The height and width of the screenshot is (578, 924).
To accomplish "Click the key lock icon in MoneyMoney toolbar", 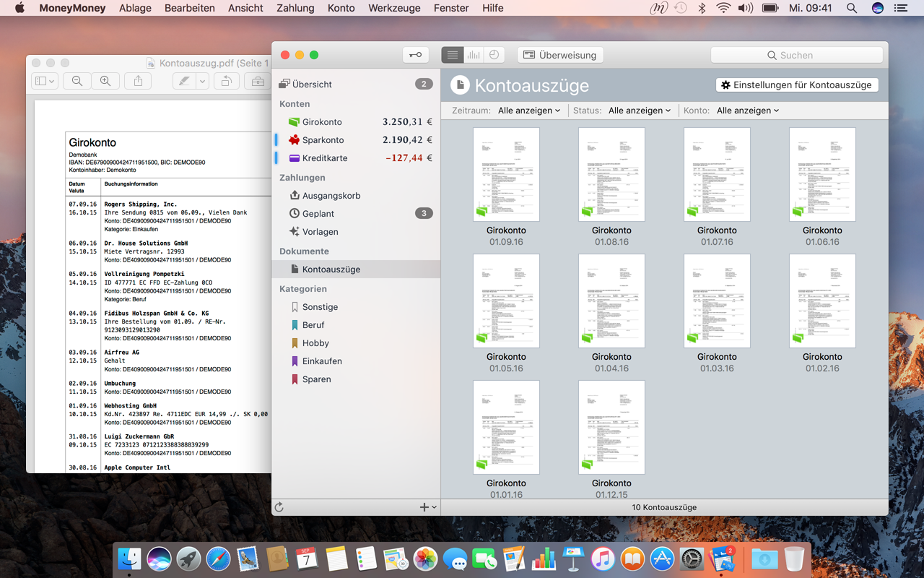I will pos(416,55).
